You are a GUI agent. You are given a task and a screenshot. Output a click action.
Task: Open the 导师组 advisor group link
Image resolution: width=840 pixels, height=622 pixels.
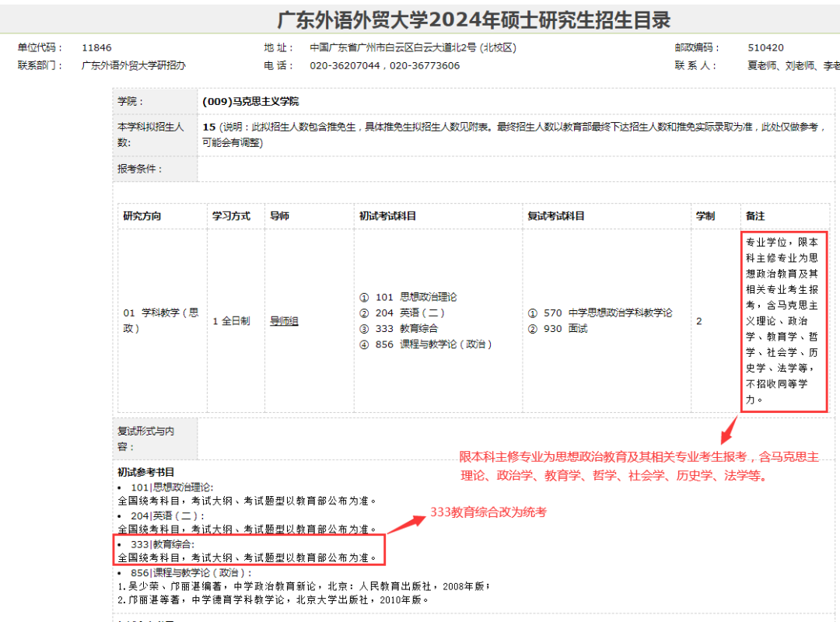(x=284, y=321)
